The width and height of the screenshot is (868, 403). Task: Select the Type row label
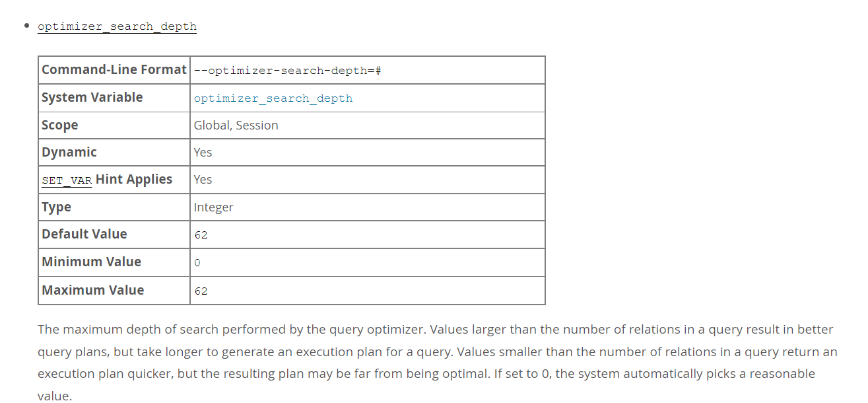pyautogui.click(x=56, y=207)
